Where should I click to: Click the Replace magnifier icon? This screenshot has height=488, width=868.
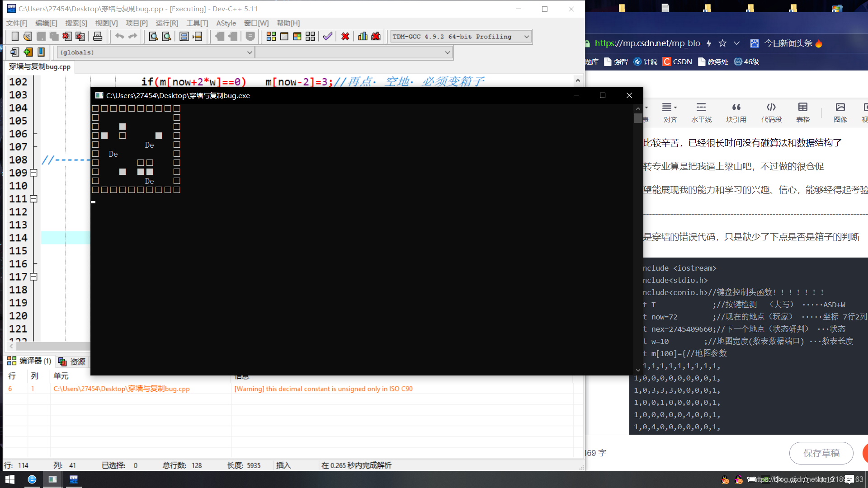(x=166, y=37)
